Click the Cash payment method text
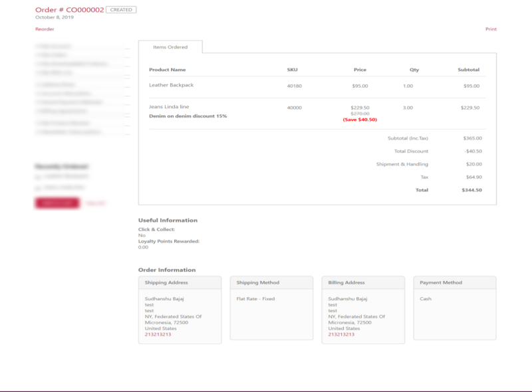 coord(426,299)
